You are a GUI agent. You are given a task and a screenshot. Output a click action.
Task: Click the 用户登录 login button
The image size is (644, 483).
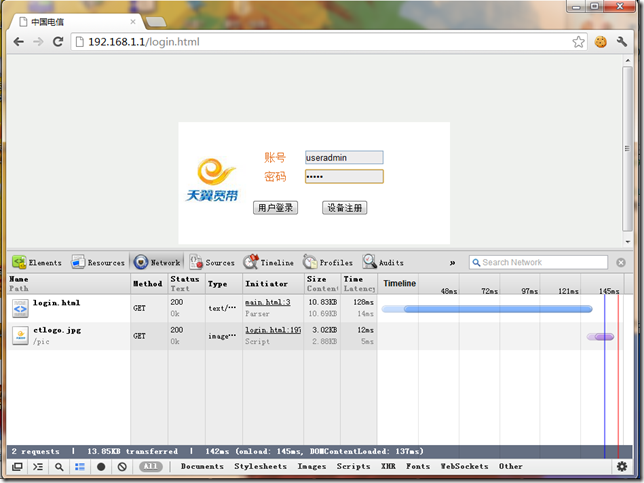click(x=275, y=208)
